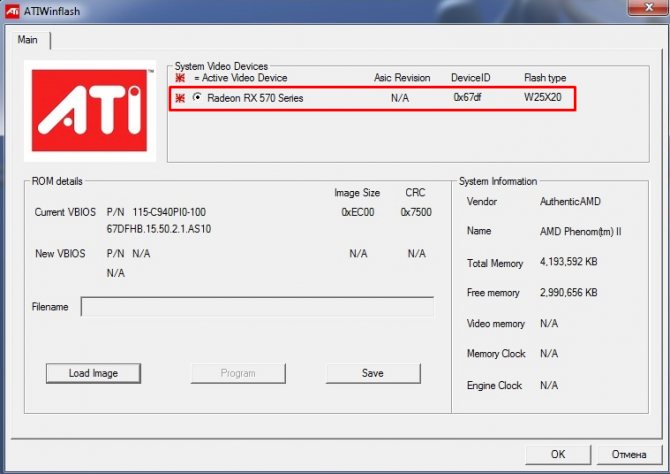
Task: Click the Total Memory value 4,193,592 KB
Action: pyautogui.click(x=569, y=262)
